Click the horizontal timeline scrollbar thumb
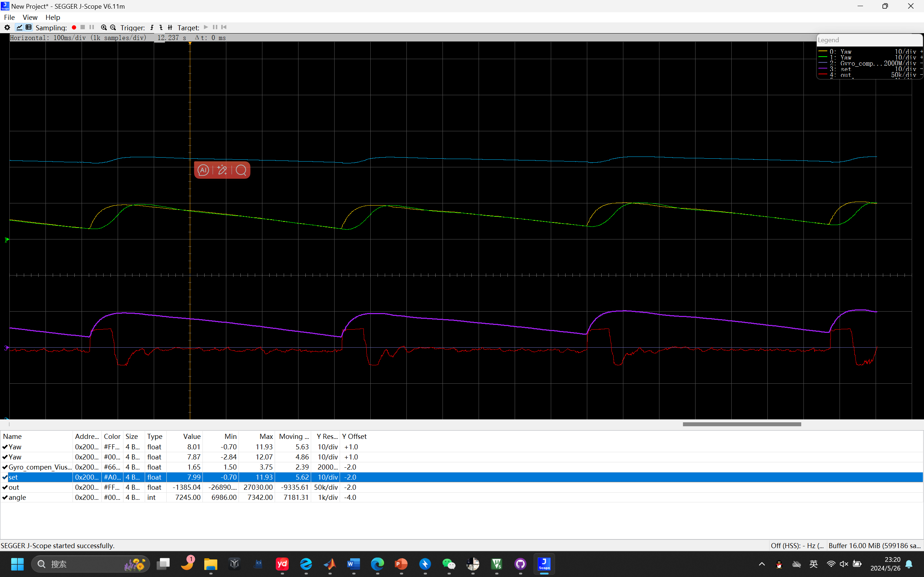This screenshot has height=577, width=924. click(x=741, y=424)
